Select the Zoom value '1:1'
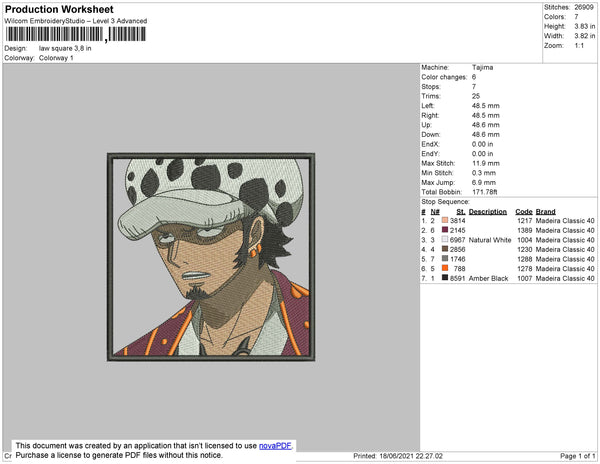Image resolution: width=600 pixels, height=464 pixels. 579,46
